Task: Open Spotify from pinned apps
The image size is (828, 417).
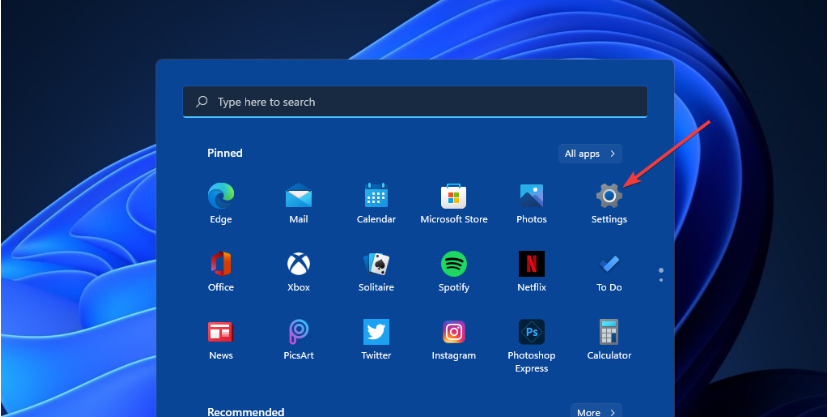Action: (x=454, y=271)
